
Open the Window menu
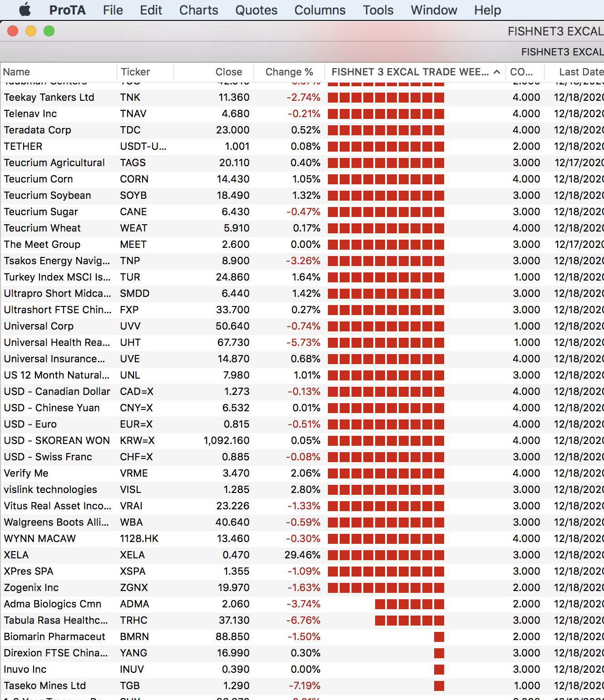[x=434, y=10]
